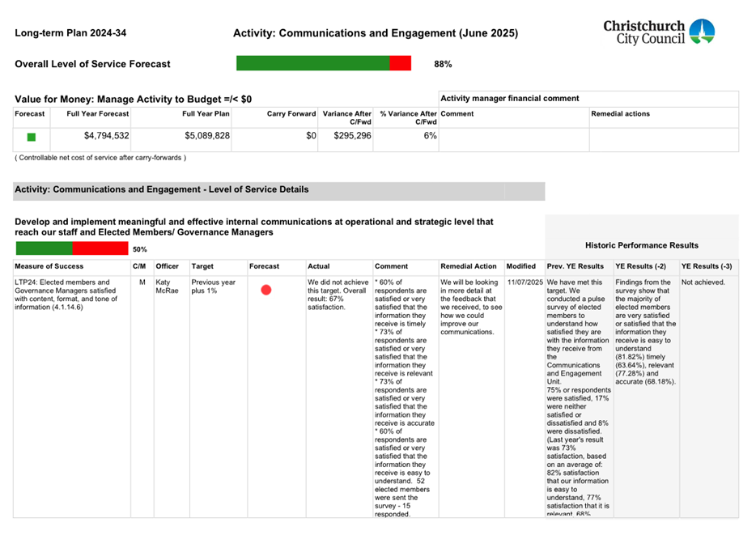
Task: Select the $4,794,532 Full Year Forecast value
Action: coord(104,137)
